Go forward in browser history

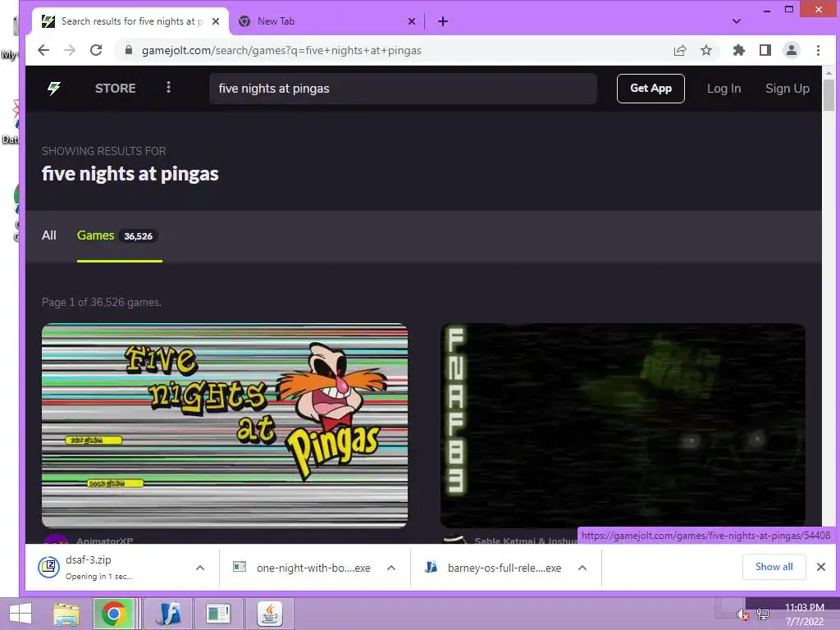(x=70, y=50)
